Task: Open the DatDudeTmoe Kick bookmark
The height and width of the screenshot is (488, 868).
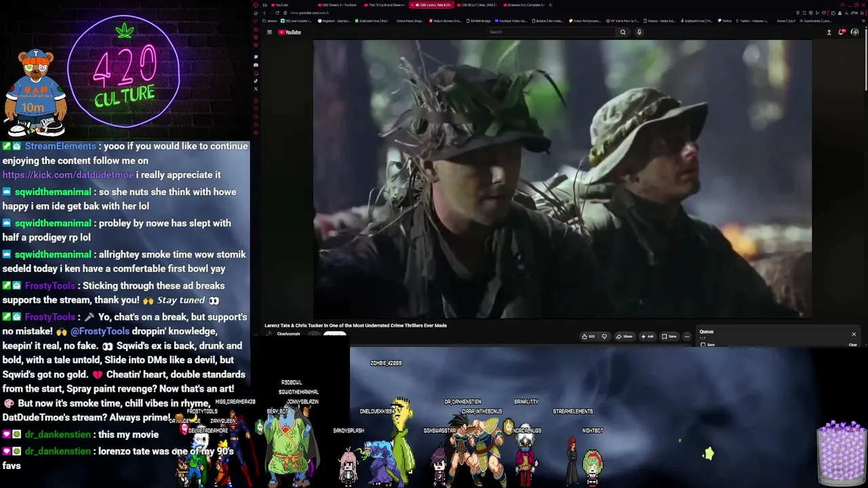Action: coord(372,21)
